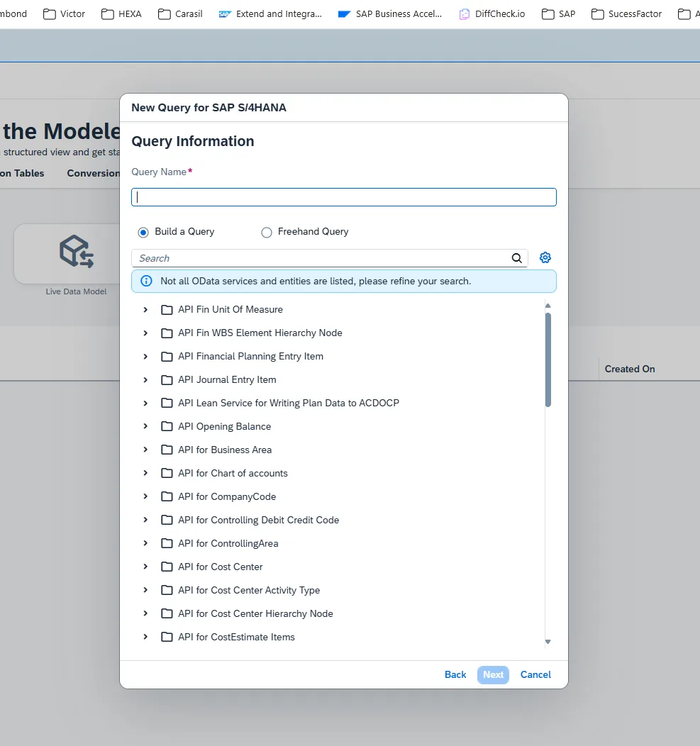Click the Back button

[455, 674]
